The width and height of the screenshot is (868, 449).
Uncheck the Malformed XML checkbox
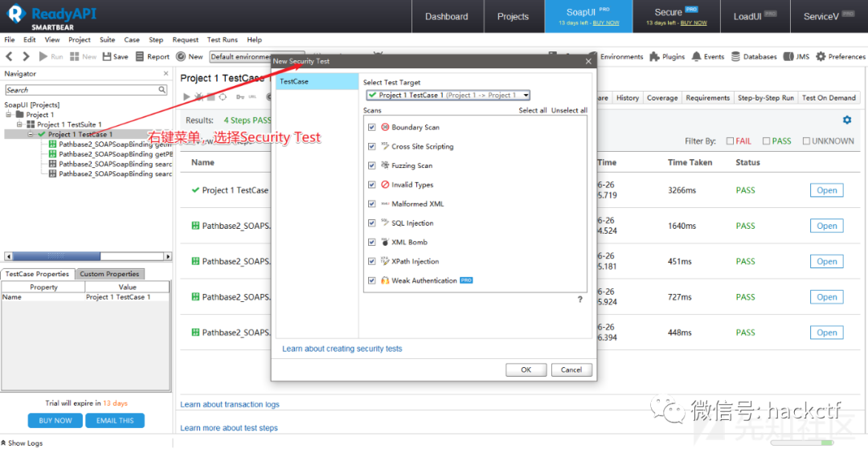click(x=372, y=204)
